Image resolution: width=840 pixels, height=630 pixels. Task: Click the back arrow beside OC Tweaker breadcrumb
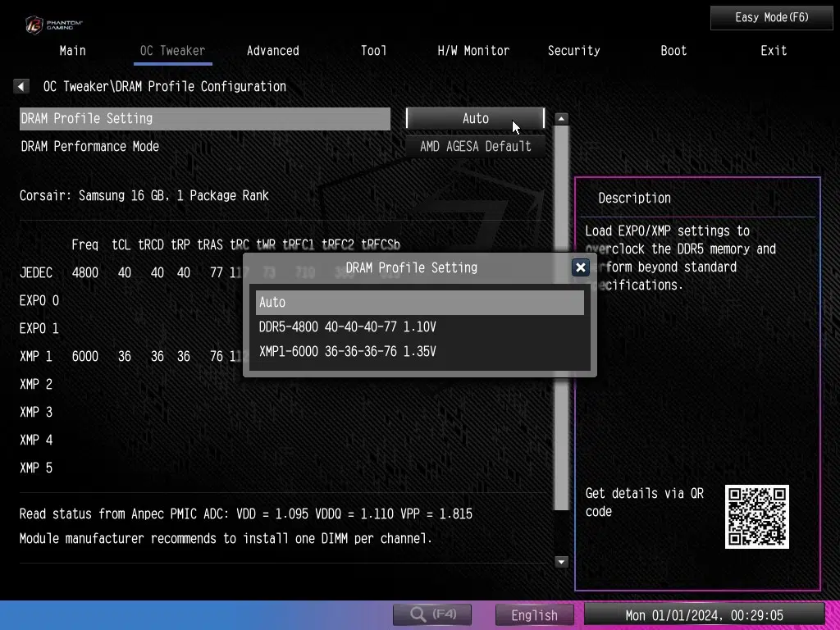[22, 86]
